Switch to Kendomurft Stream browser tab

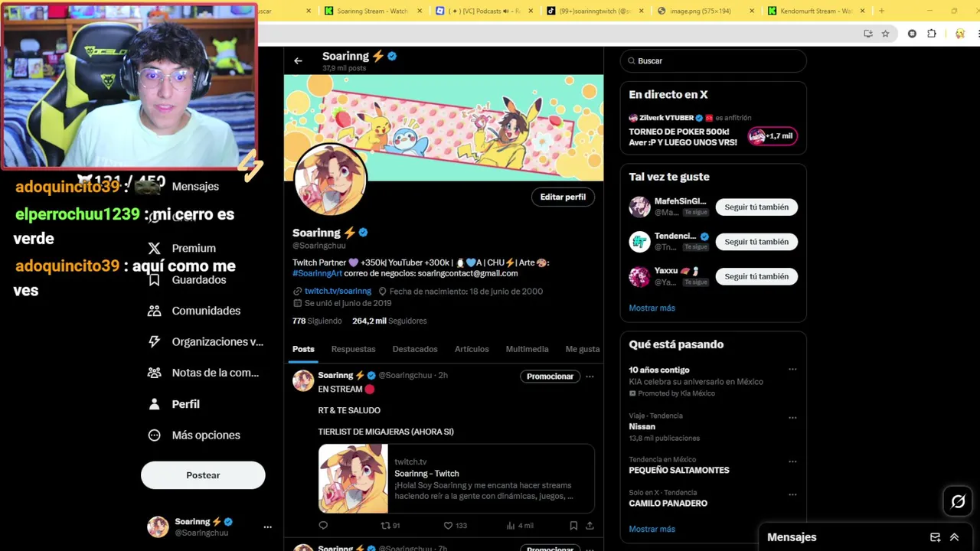click(815, 11)
